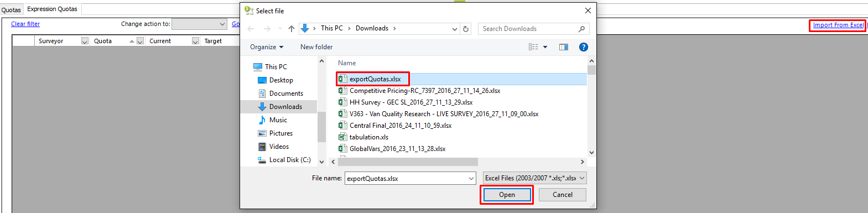Open the Excel Files type filter dropdown
The width and height of the screenshot is (868, 213).
[x=534, y=178]
